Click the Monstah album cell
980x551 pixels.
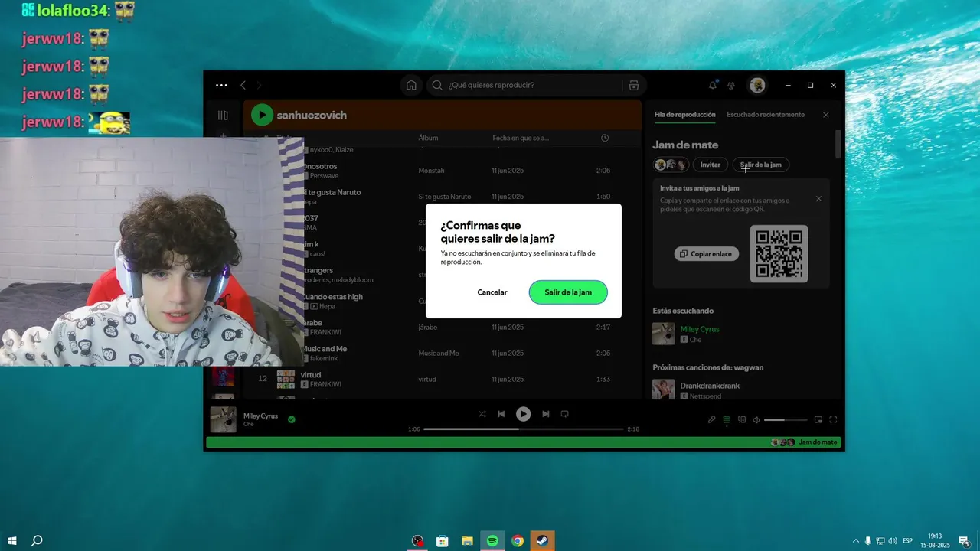click(431, 171)
